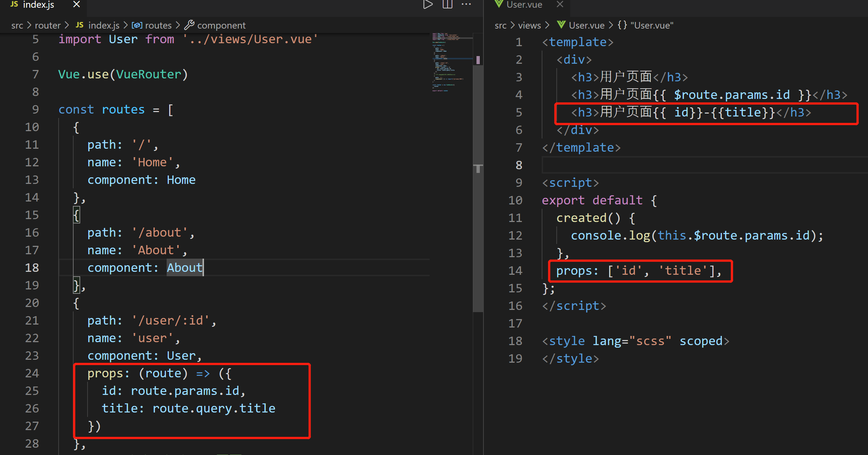The image size is (868, 455).
Task: Open the router breadcrumb dropdown
Action: click(x=47, y=25)
